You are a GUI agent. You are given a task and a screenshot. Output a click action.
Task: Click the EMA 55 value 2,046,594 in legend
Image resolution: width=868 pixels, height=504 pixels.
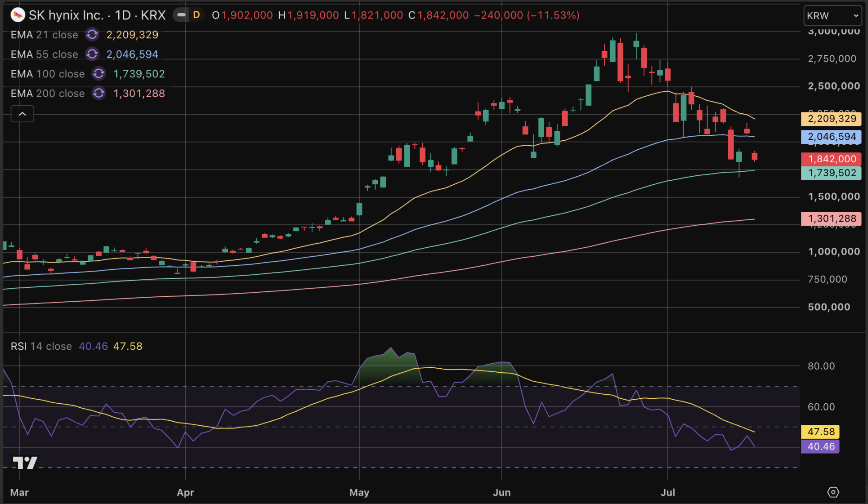coord(132,54)
